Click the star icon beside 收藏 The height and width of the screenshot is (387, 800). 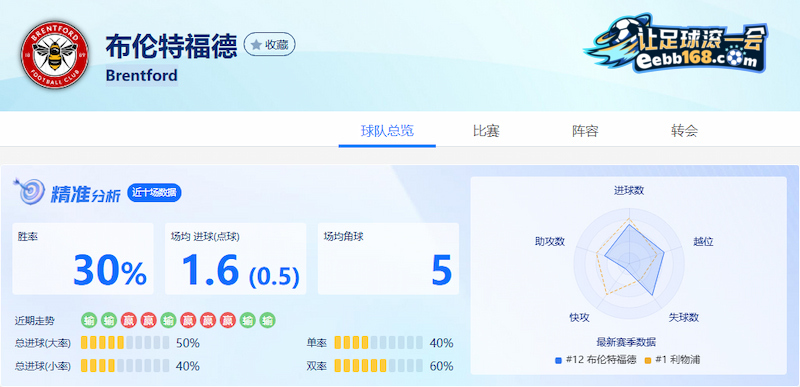coord(256,45)
